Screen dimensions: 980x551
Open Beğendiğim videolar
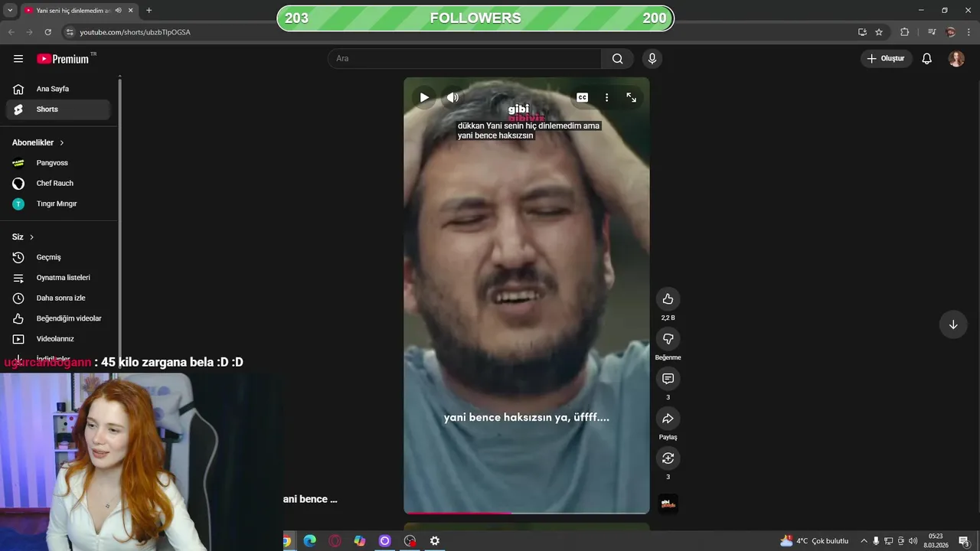point(58,318)
